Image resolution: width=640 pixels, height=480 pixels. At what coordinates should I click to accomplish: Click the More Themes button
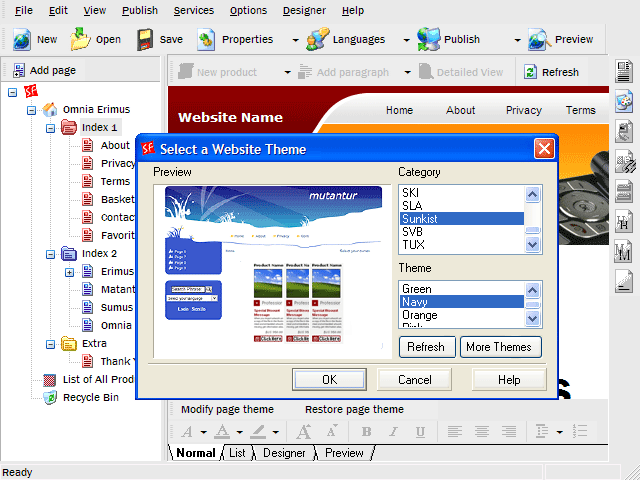click(x=501, y=347)
